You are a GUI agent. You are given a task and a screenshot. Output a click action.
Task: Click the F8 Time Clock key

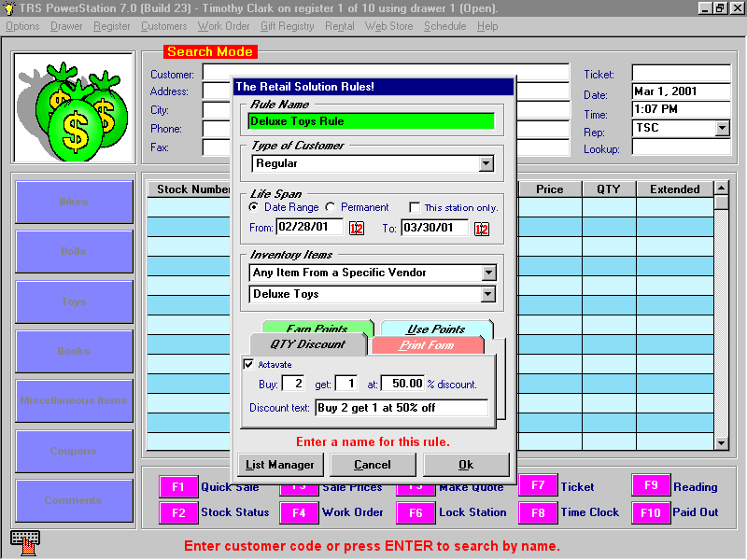[538, 512]
